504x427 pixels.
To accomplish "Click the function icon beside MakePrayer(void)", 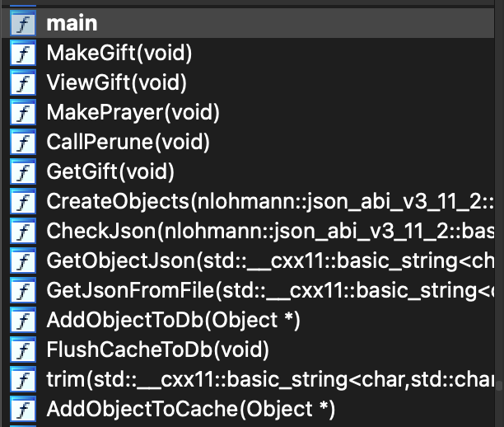I will [23, 111].
